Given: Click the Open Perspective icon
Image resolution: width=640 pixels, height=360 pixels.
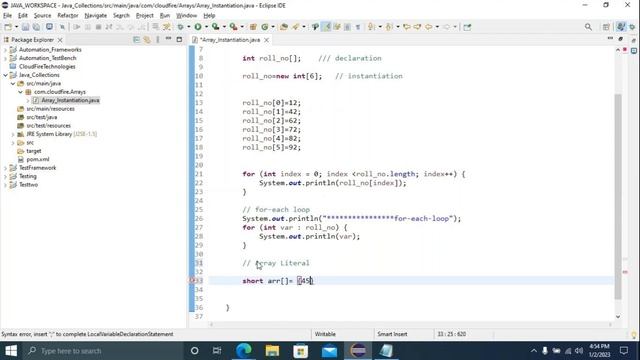Looking at the screenshot, I should tap(606, 27).
